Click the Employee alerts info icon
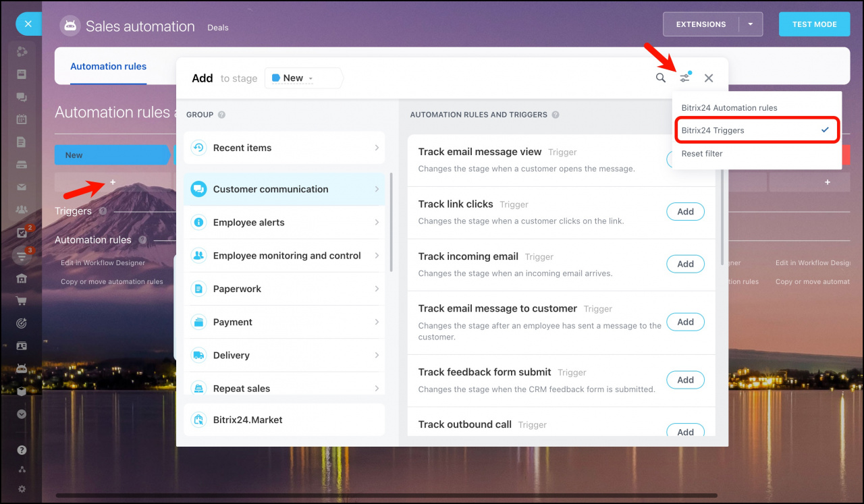The width and height of the screenshot is (864, 504). [x=198, y=223]
